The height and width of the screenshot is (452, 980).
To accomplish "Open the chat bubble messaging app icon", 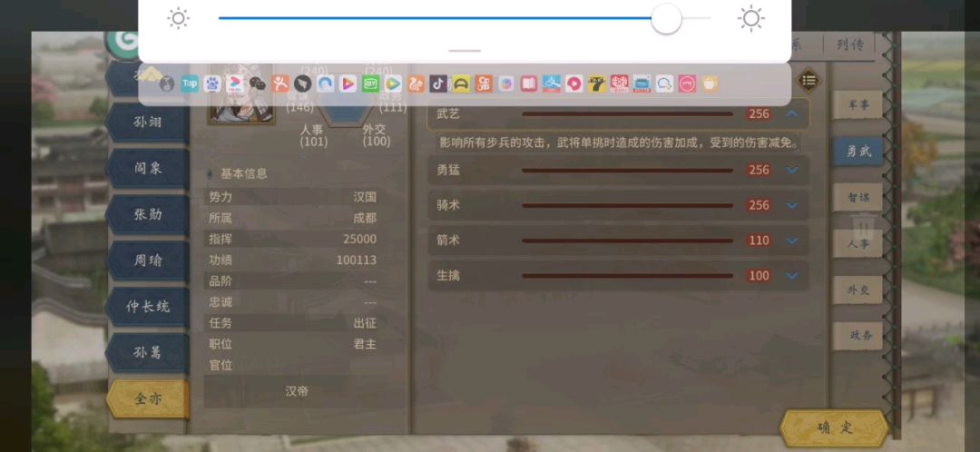I will 664,84.
